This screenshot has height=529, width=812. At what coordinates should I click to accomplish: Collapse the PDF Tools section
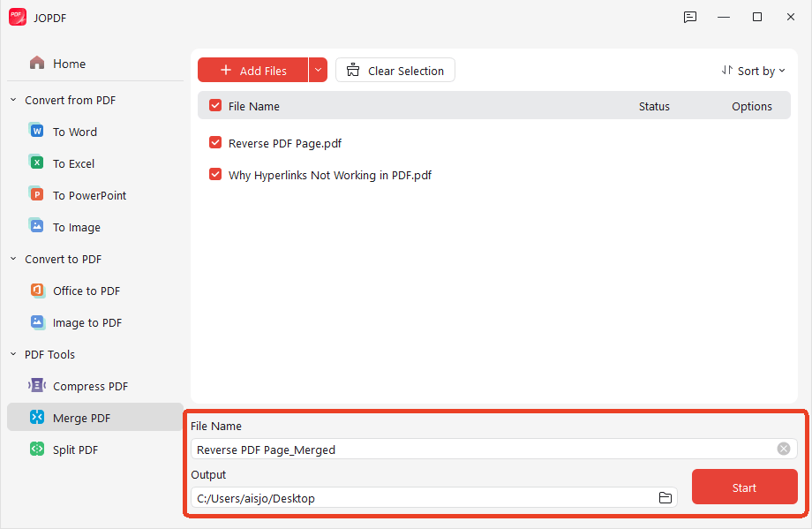coord(13,354)
